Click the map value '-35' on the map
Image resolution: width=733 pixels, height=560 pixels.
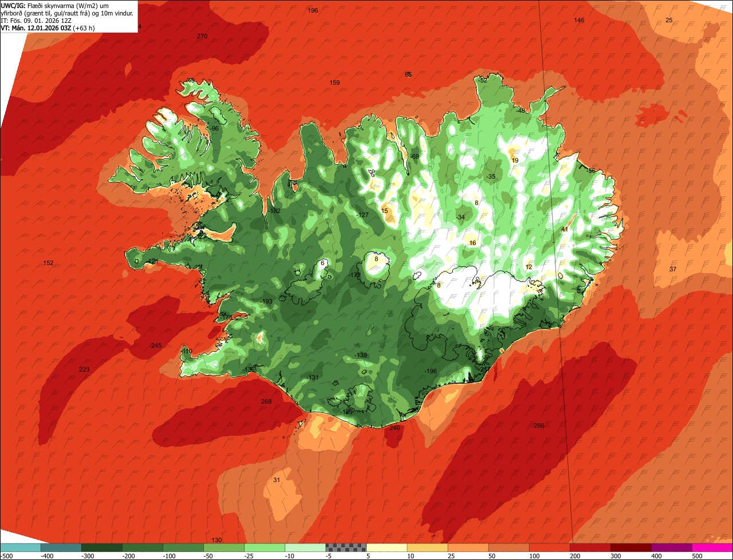[490, 177]
